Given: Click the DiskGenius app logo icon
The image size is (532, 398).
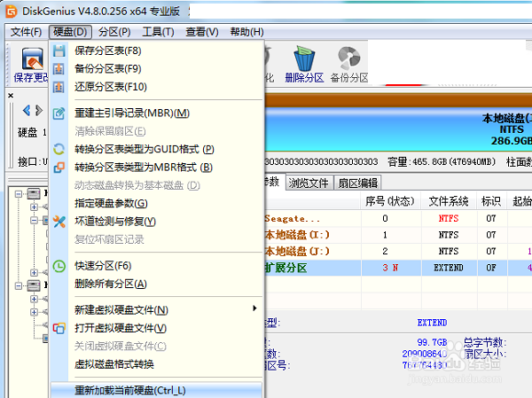Looking at the screenshot, I should (11, 12).
